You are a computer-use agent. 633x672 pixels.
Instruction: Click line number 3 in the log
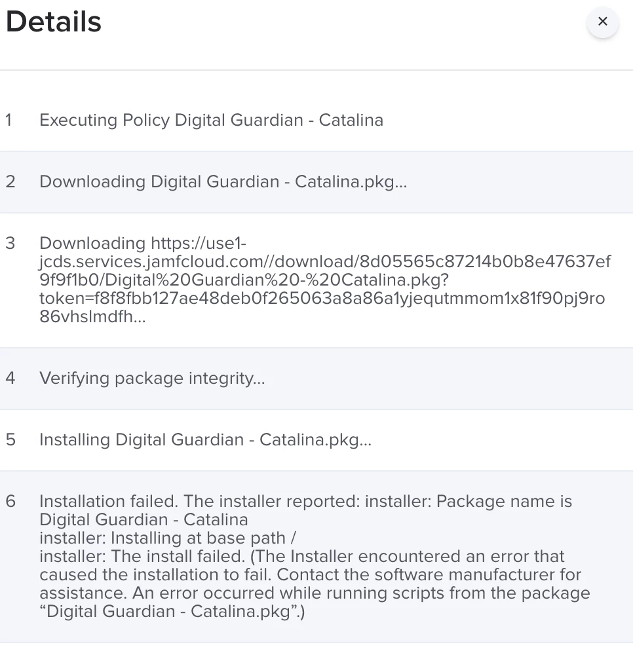coord(10,244)
